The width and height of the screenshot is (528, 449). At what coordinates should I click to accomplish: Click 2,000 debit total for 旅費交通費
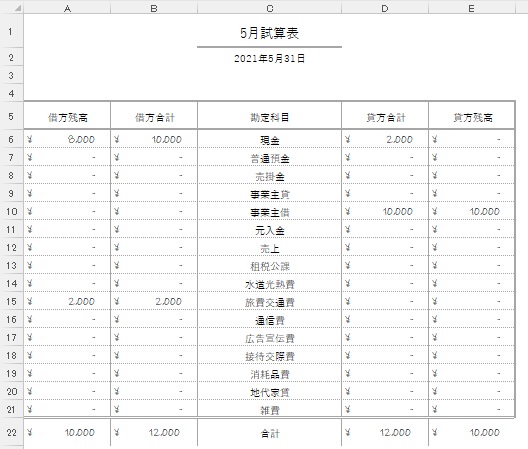[x=154, y=301]
